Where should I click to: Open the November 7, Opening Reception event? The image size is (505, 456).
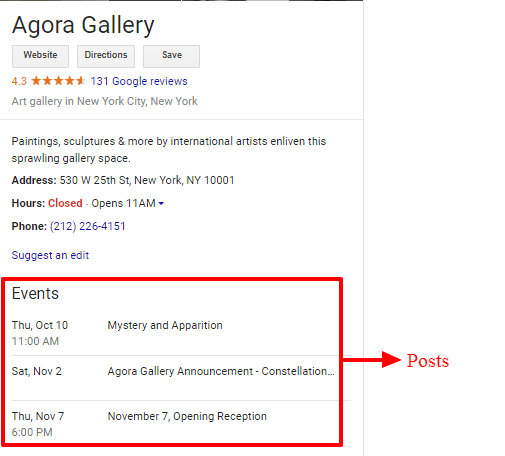[187, 416]
